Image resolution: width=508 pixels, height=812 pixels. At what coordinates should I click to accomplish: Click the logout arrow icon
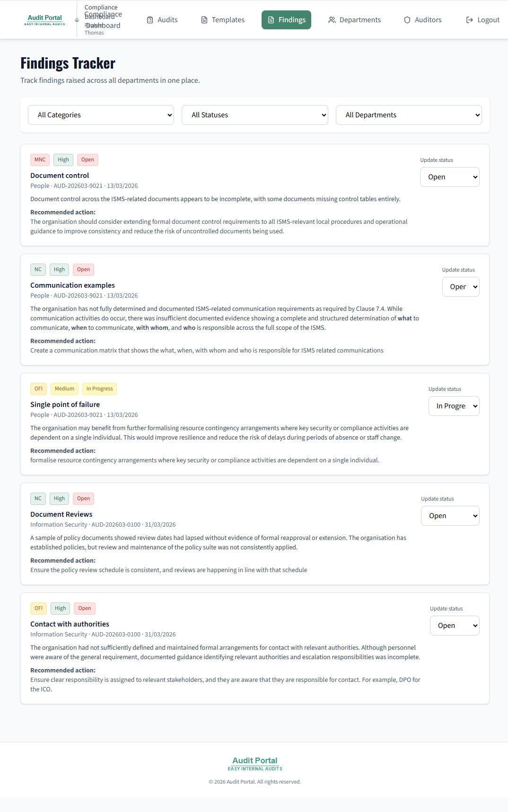[470, 20]
